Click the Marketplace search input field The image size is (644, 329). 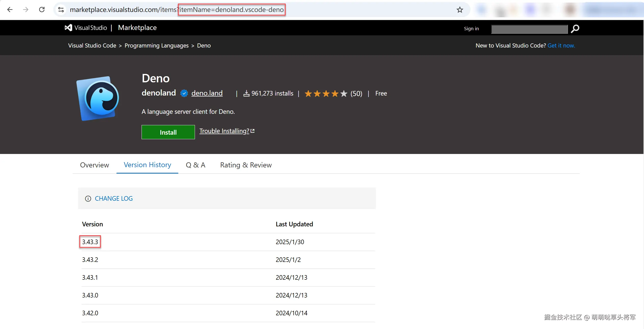529,29
